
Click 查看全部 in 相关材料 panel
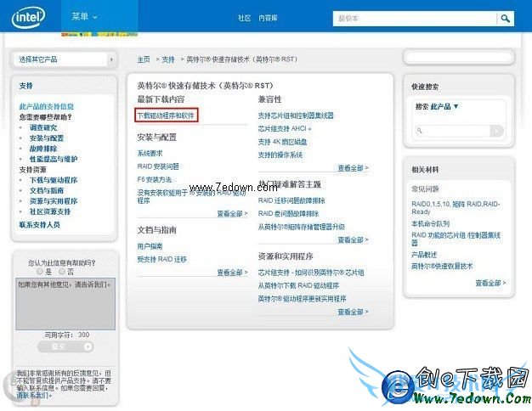490,283
